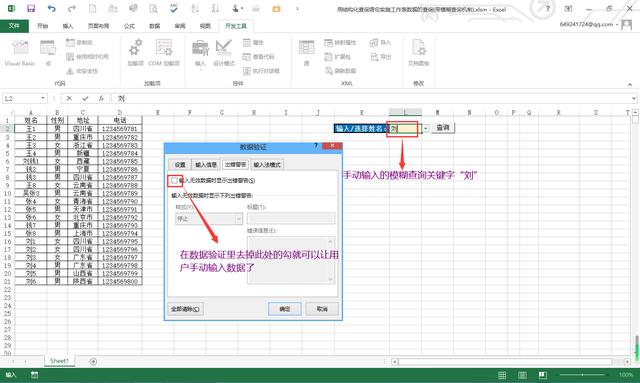Screen dimensions: 640x383
Task: Click the Title (标题) field in the dialog
Action: 291,218
